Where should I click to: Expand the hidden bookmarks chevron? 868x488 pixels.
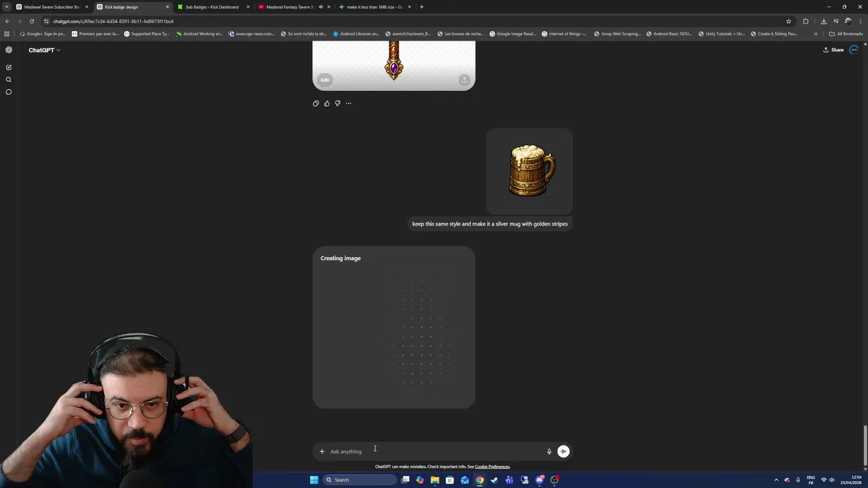[x=816, y=34]
